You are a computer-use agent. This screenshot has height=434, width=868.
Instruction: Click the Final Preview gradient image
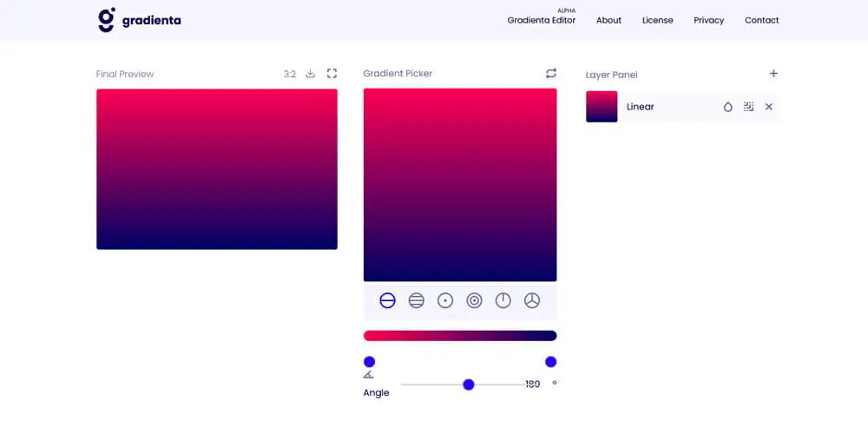217,169
